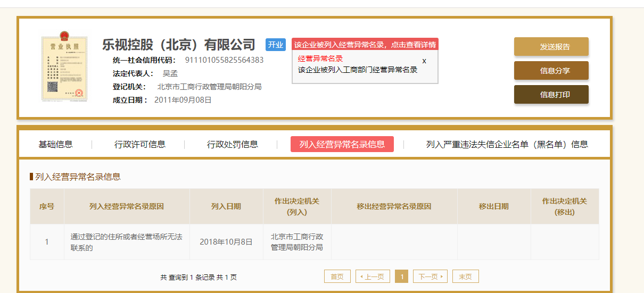Click the reason cell 通过登记的住所或者经营场所无法联系的

point(127,242)
